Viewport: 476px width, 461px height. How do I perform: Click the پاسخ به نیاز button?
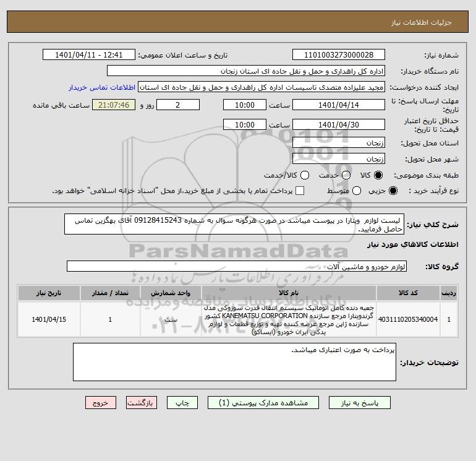[x=360, y=403]
